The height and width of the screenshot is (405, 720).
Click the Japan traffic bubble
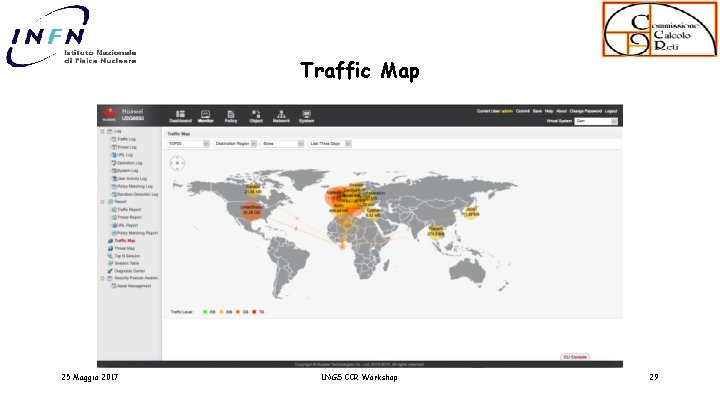pos(472,212)
